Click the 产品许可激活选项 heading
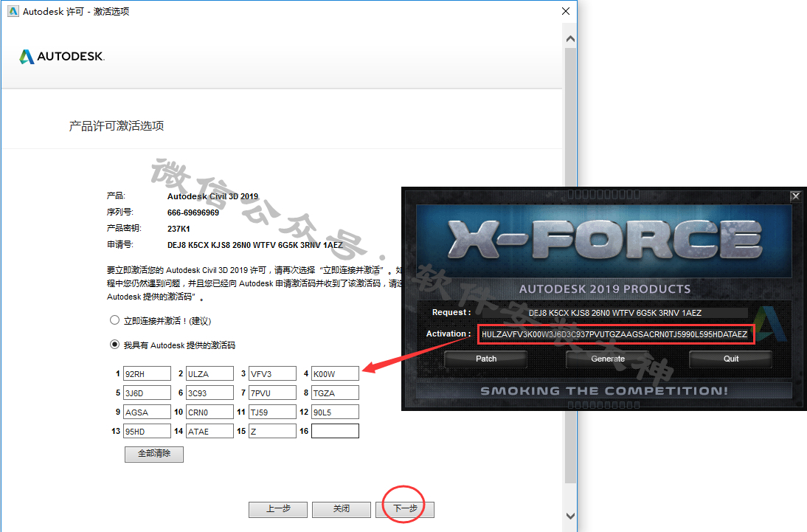807x532 pixels. tap(117, 125)
